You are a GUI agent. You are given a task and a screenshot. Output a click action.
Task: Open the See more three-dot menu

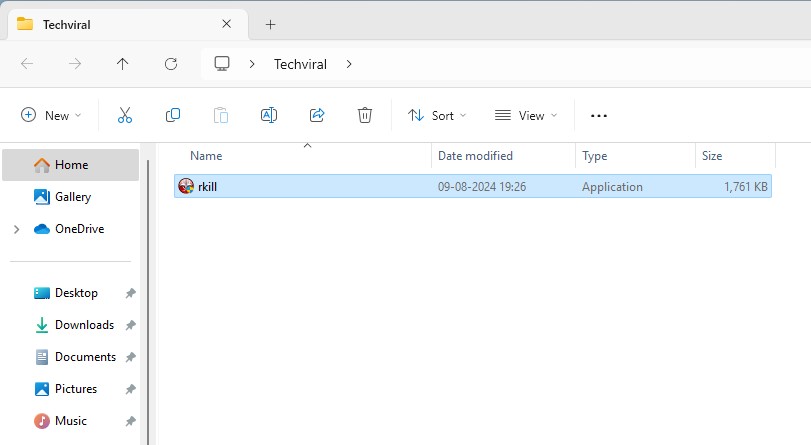point(598,115)
